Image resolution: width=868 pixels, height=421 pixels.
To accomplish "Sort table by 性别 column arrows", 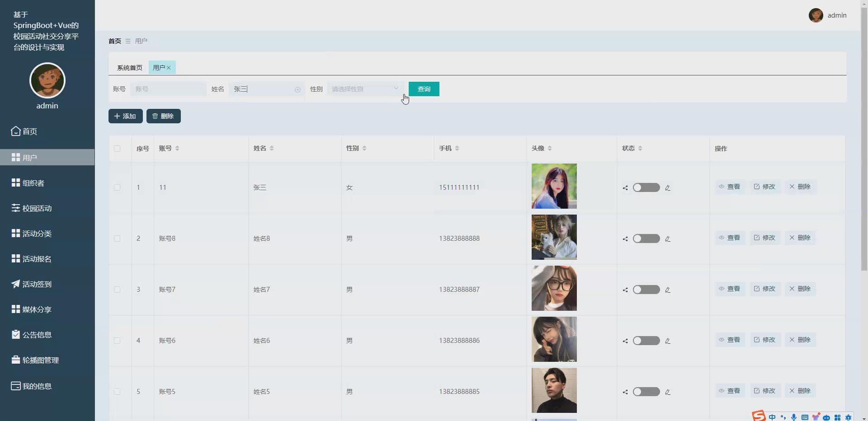I will (x=364, y=148).
